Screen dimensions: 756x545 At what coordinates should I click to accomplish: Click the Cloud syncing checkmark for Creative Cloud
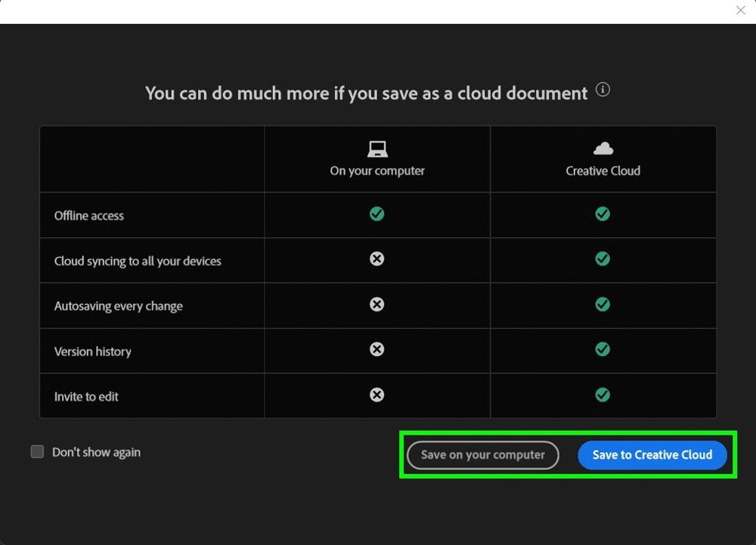click(603, 259)
